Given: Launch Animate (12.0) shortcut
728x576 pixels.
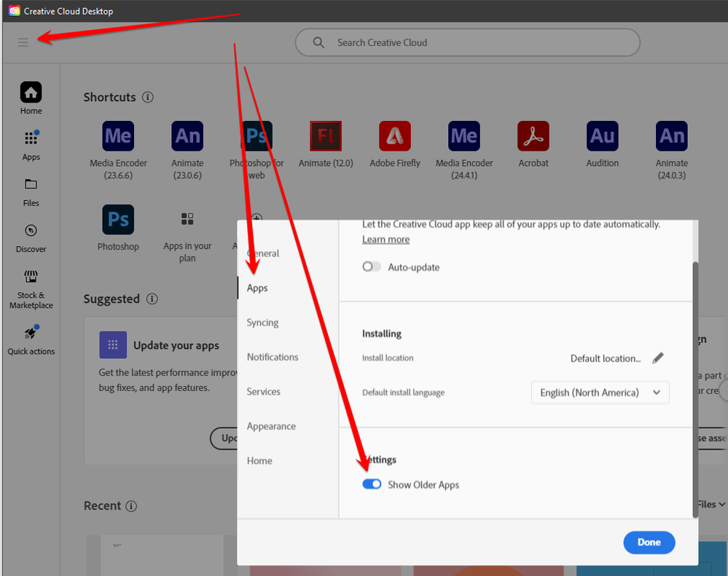Looking at the screenshot, I should pyautogui.click(x=326, y=136).
